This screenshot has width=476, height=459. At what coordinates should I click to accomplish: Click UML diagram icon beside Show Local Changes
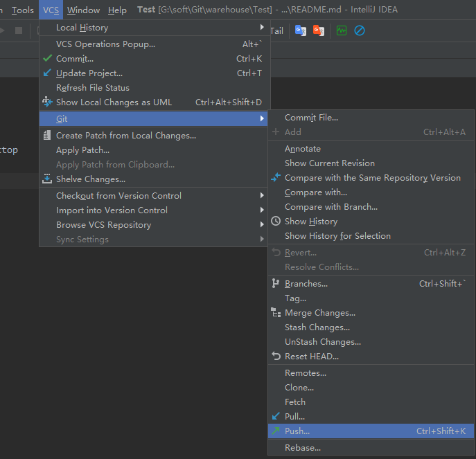47,102
